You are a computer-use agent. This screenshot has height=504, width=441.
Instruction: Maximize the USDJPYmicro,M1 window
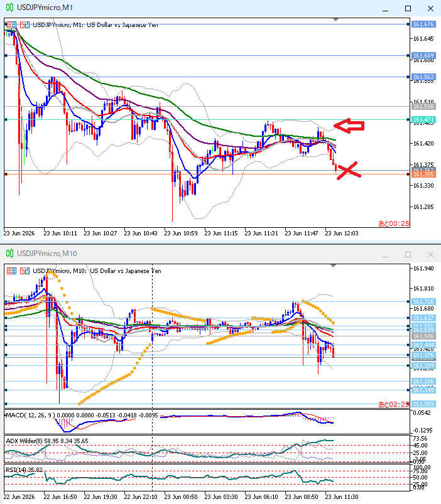[x=408, y=9]
